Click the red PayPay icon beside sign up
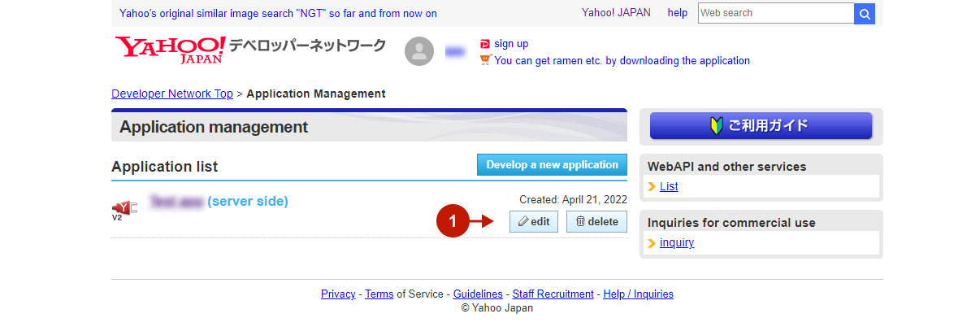The image size is (980, 331). pyautogui.click(x=485, y=44)
